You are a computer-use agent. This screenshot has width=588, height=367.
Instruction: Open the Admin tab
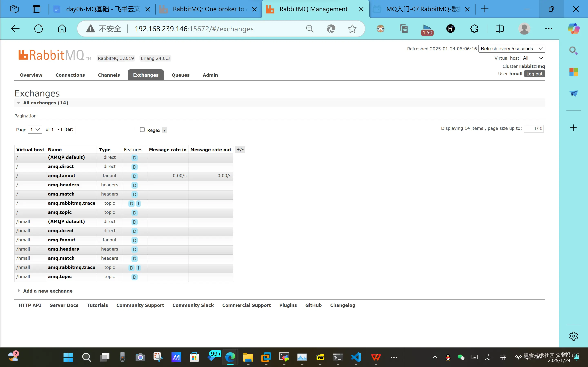210,75
